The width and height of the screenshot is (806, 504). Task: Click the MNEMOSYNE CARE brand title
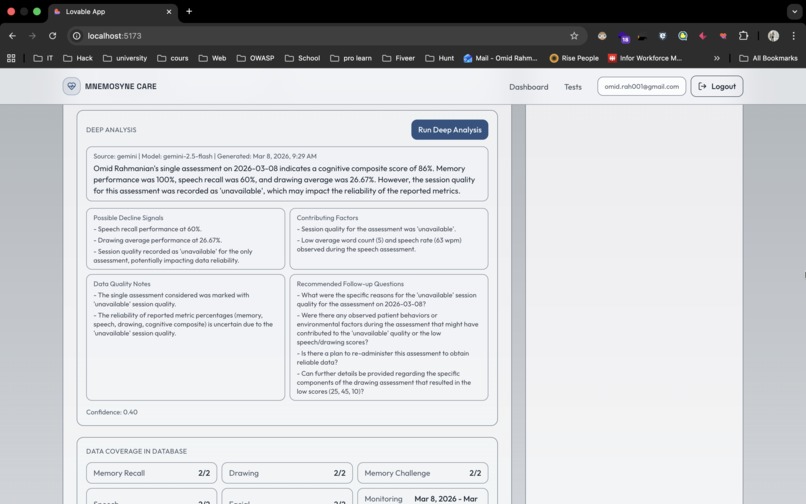click(121, 86)
